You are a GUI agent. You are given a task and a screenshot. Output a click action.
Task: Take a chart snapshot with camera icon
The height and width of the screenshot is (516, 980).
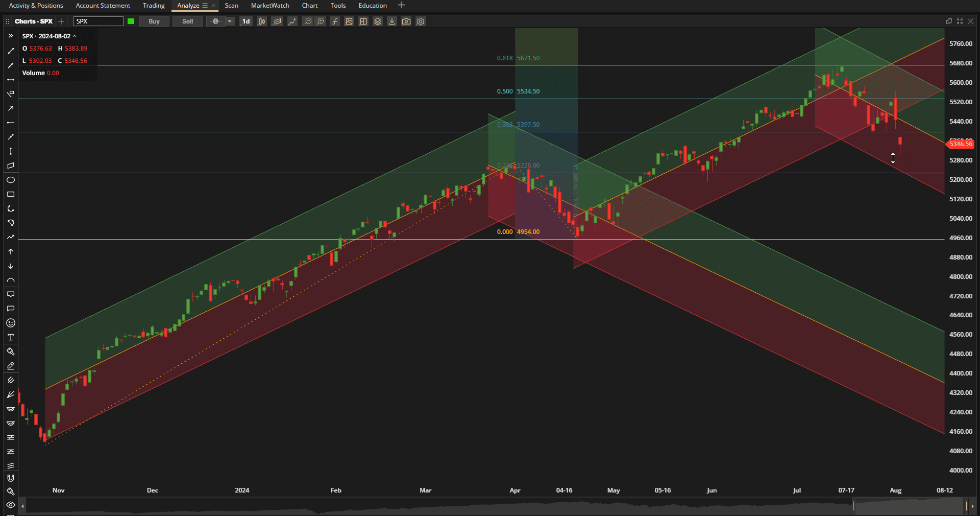406,21
